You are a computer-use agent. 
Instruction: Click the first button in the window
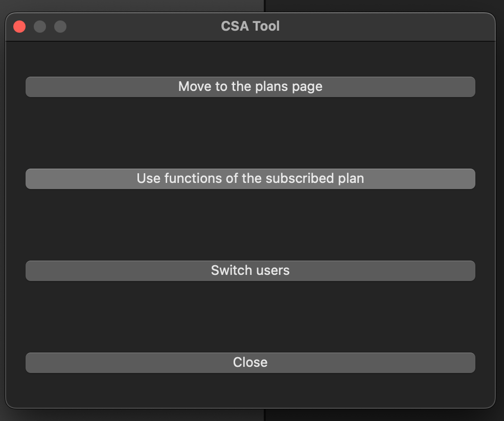250,86
